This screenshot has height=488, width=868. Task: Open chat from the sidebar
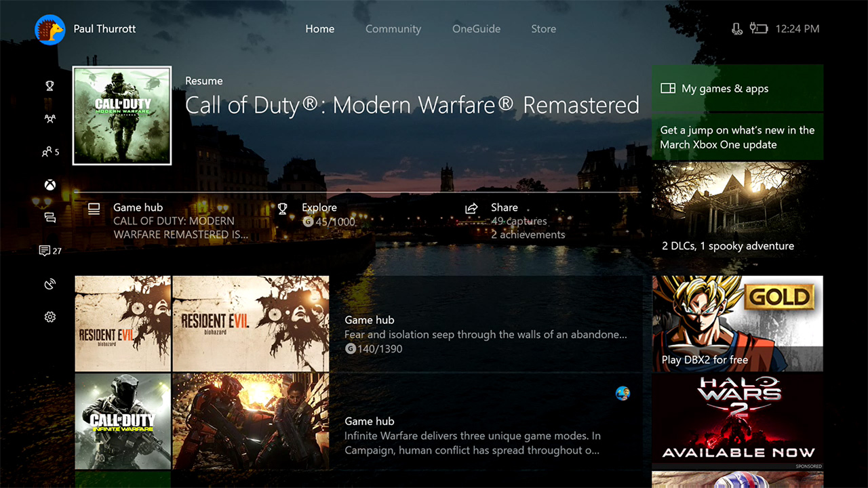49,217
